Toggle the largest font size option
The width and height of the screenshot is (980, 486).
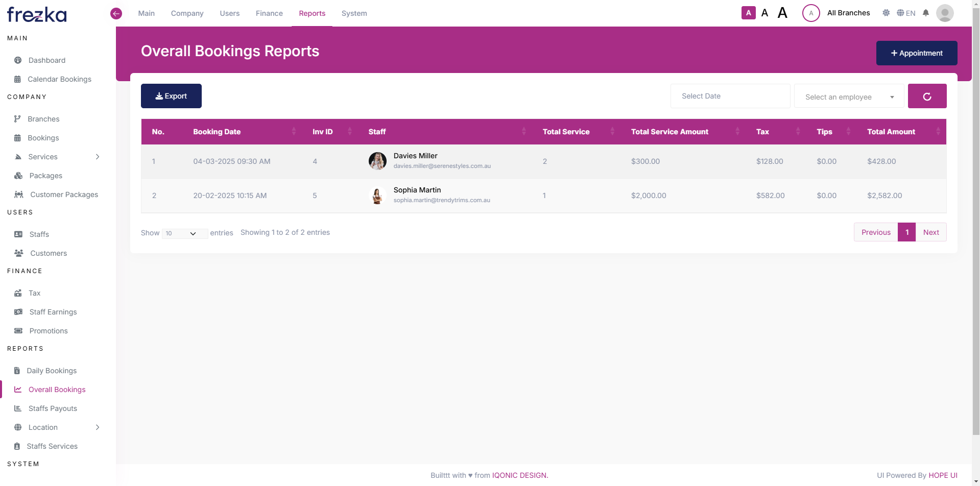pyautogui.click(x=782, y=12)
